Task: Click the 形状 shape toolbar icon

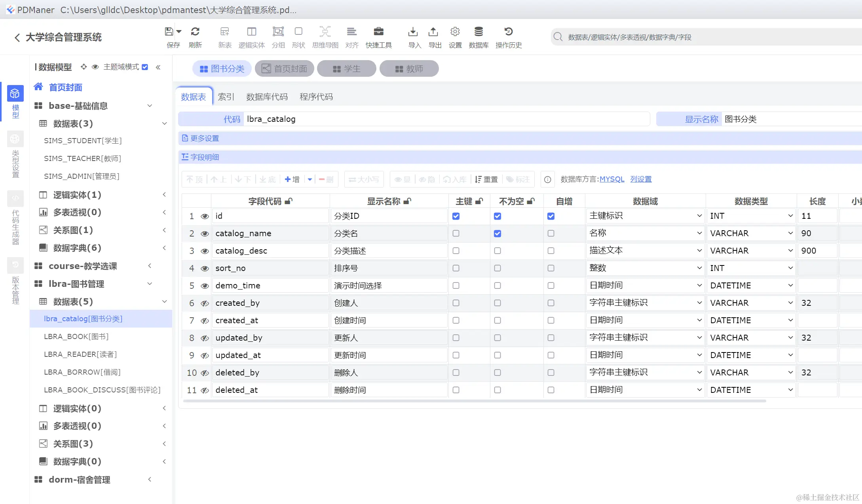Action: (298, 32)
